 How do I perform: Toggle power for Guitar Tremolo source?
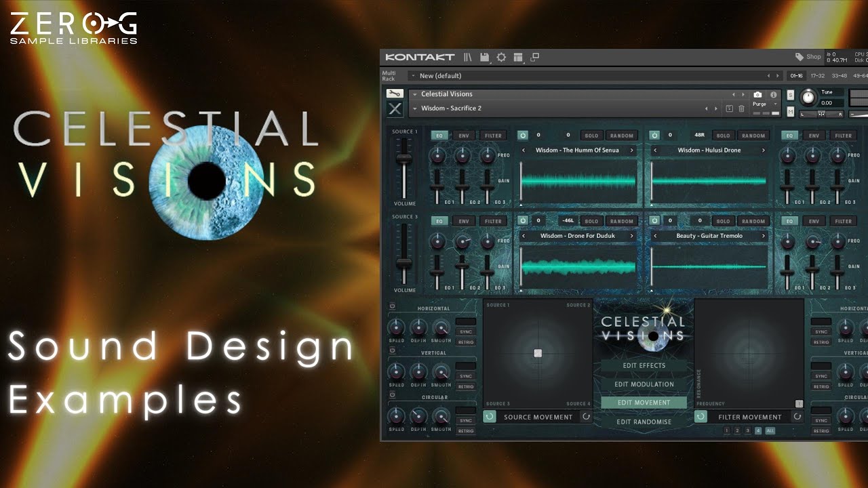pos(654,221)
